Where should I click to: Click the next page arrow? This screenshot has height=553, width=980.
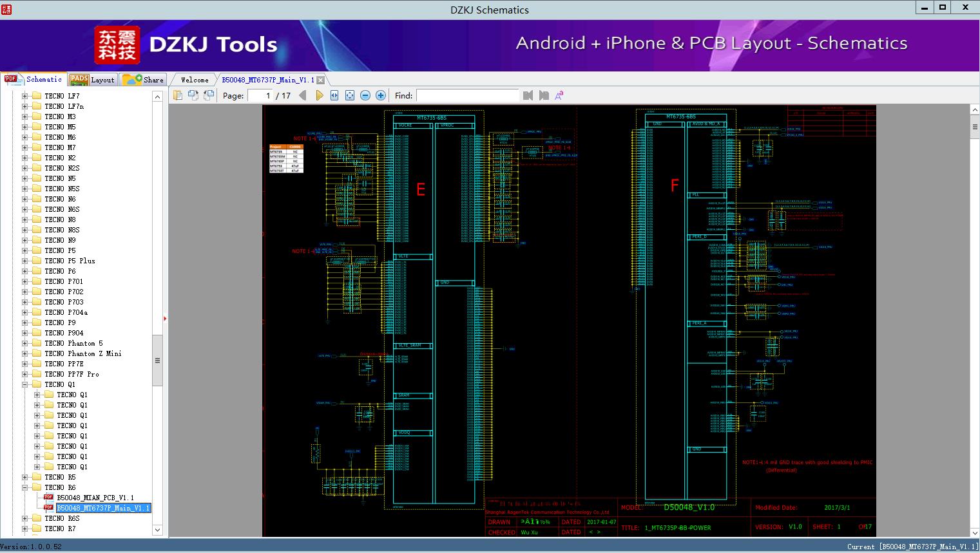[x=320, y=95]
